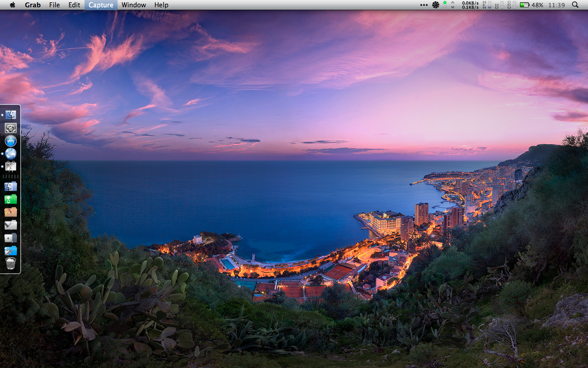Open Finder from the Dock

click(11, 115)
